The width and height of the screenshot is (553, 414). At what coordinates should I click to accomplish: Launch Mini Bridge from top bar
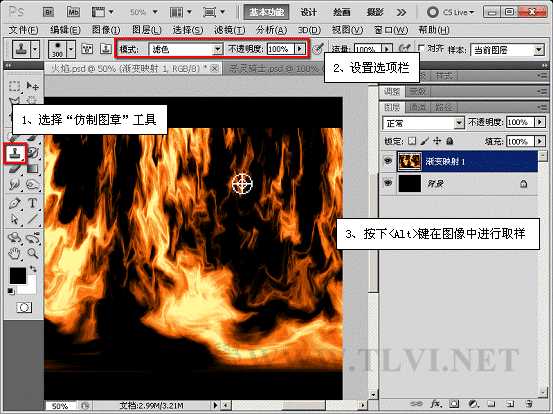point(73,12)
